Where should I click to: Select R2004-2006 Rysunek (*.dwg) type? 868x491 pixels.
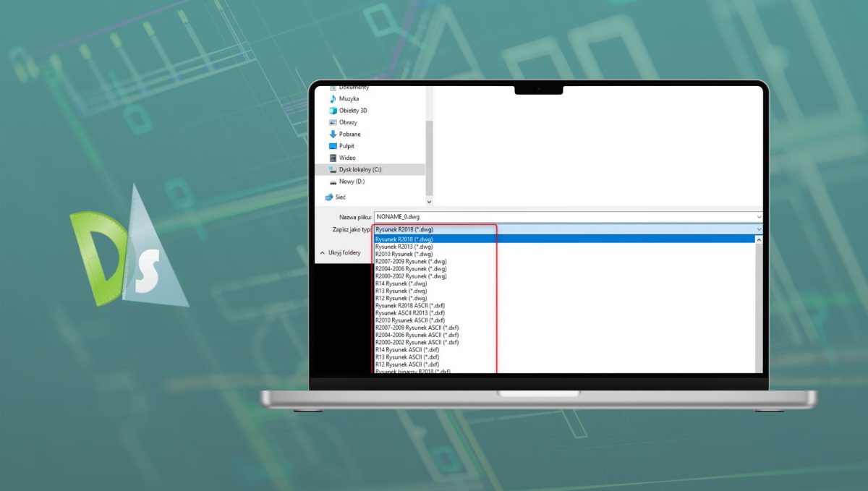point(411,268)
